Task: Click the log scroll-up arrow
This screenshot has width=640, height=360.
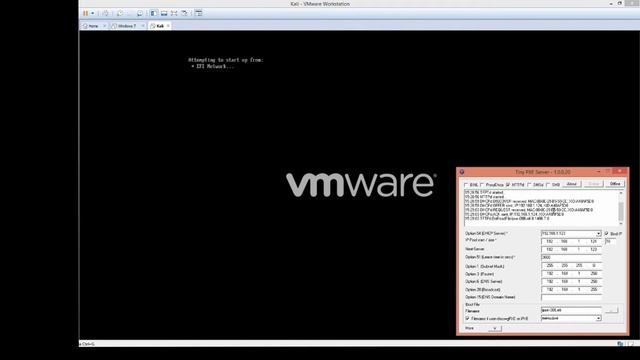Action: pyautogui.click(x=621, y=192)
